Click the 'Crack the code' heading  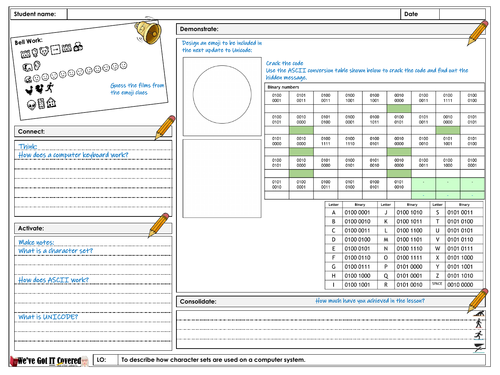[x=284, y=63]
